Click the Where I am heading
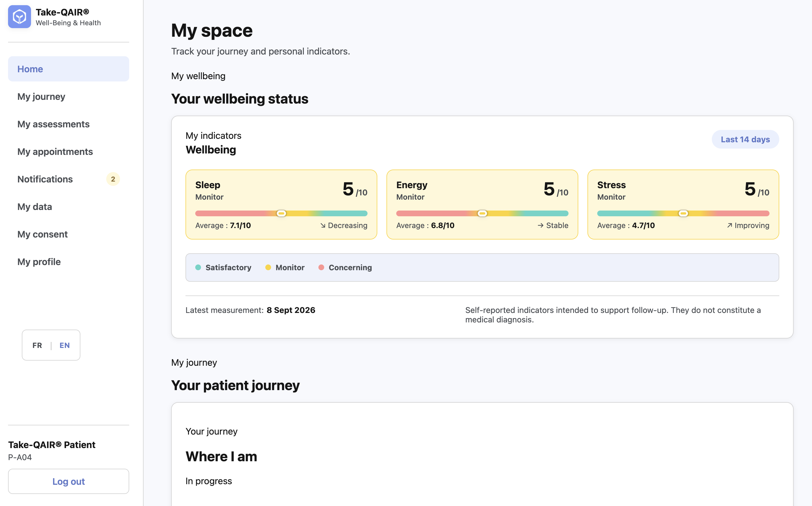 (221, 456)
